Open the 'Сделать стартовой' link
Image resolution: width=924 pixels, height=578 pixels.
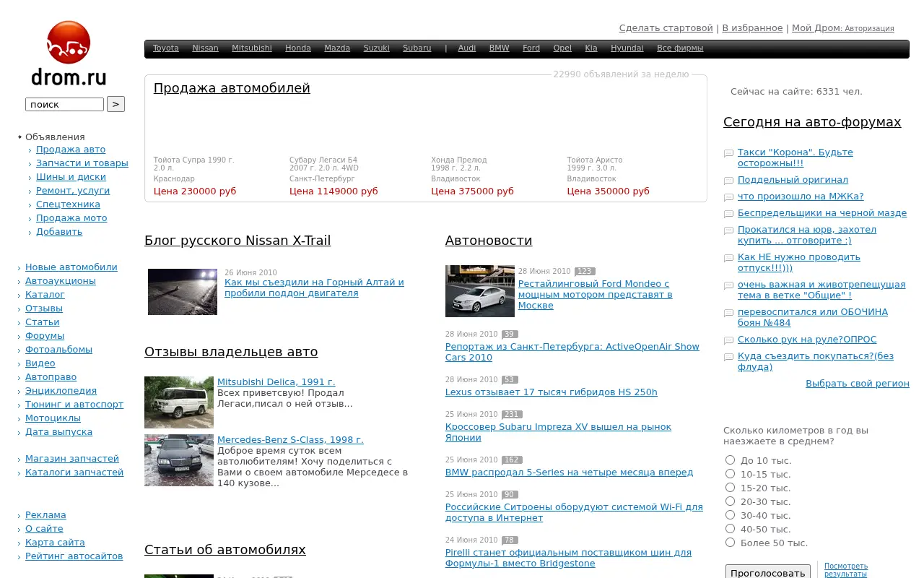pos(666,28)
